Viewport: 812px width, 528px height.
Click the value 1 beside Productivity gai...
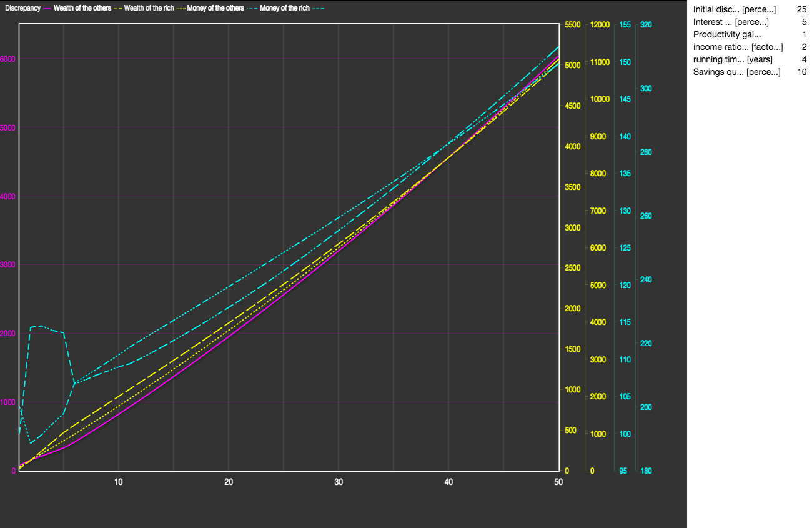tap(804, 34)
